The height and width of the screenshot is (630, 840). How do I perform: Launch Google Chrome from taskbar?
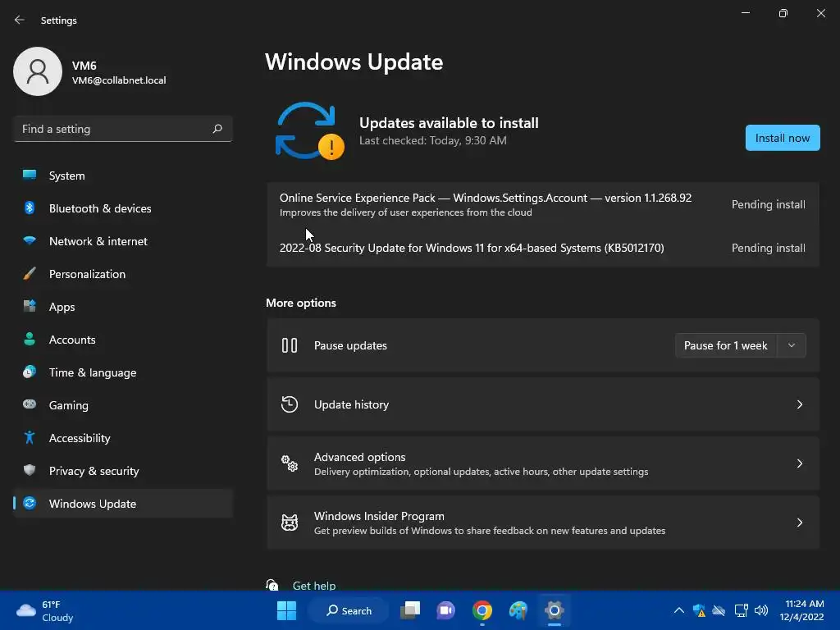(x=482, y=610)
